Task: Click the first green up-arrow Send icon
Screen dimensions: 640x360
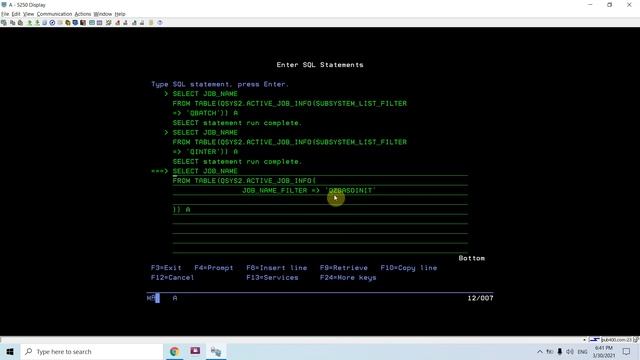Action: click(29, 23)
